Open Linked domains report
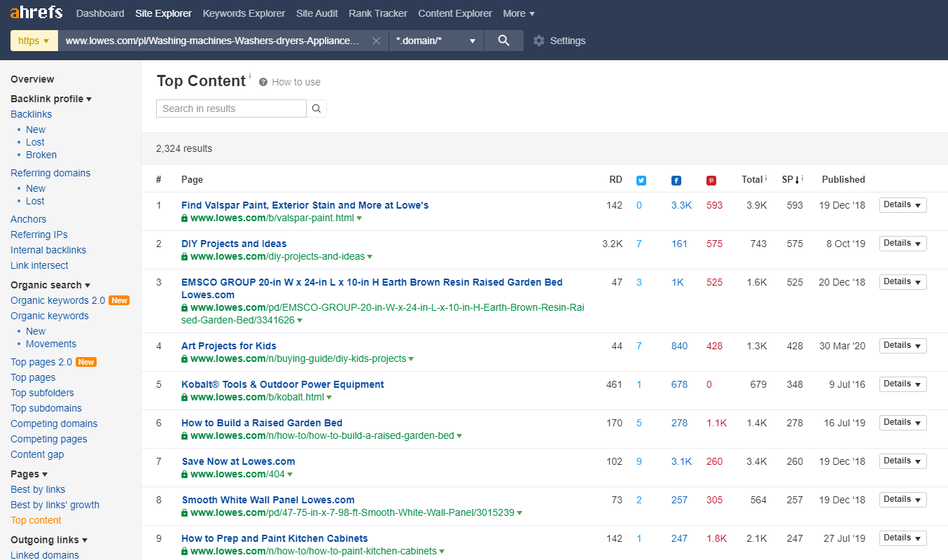The image size is (948, 560). (45, 555)
